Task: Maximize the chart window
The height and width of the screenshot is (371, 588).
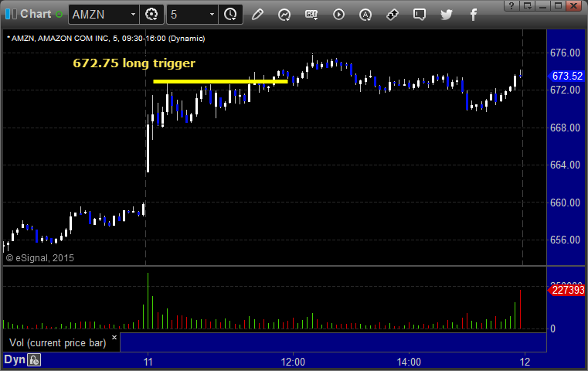Action: (x=559, y=5)
